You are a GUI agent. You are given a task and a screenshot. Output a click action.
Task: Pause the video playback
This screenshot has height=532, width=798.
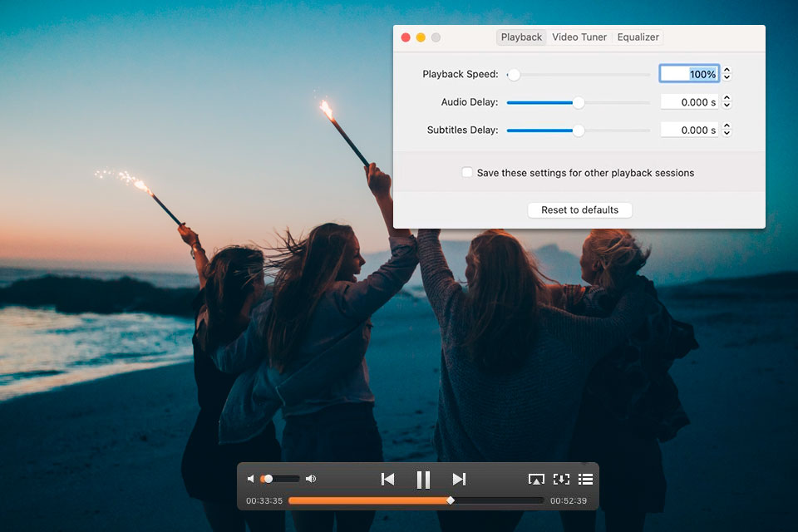423,479
